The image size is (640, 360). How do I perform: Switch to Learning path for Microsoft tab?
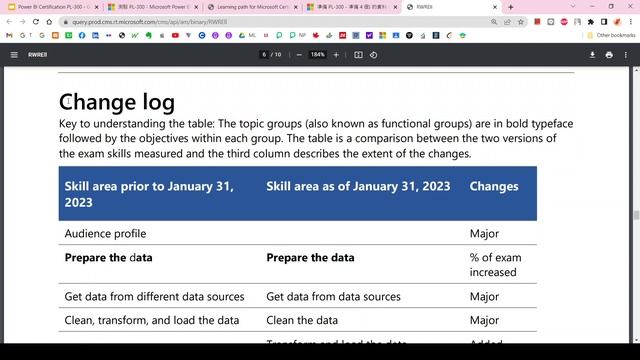click(252, 7)
